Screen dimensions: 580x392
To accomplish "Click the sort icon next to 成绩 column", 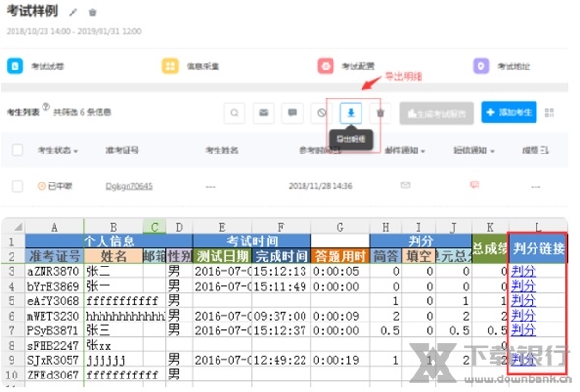I will [x=545, y=151].
